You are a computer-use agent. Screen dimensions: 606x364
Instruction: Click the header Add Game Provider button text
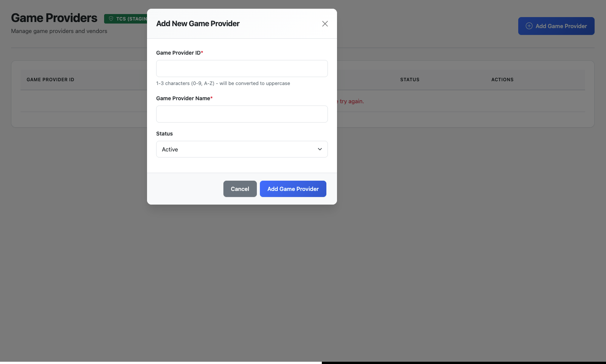(x=561, y=26)
